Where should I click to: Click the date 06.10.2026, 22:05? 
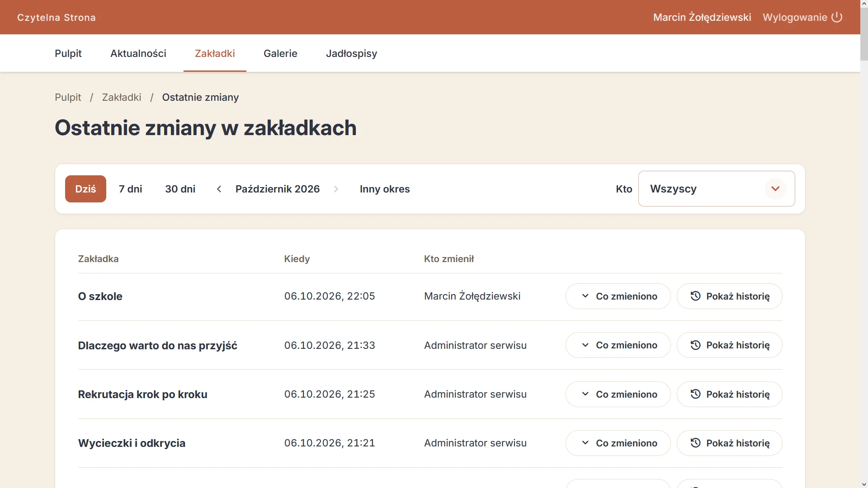[x=330, y=296]
